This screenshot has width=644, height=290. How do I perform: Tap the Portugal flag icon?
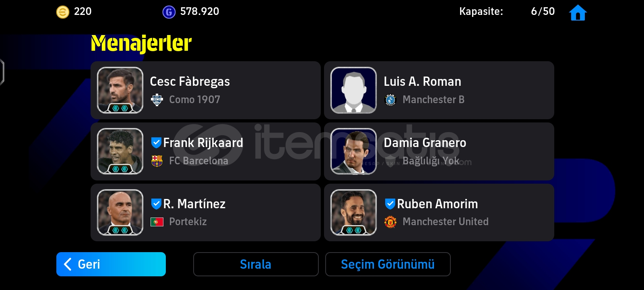[157, 222]
